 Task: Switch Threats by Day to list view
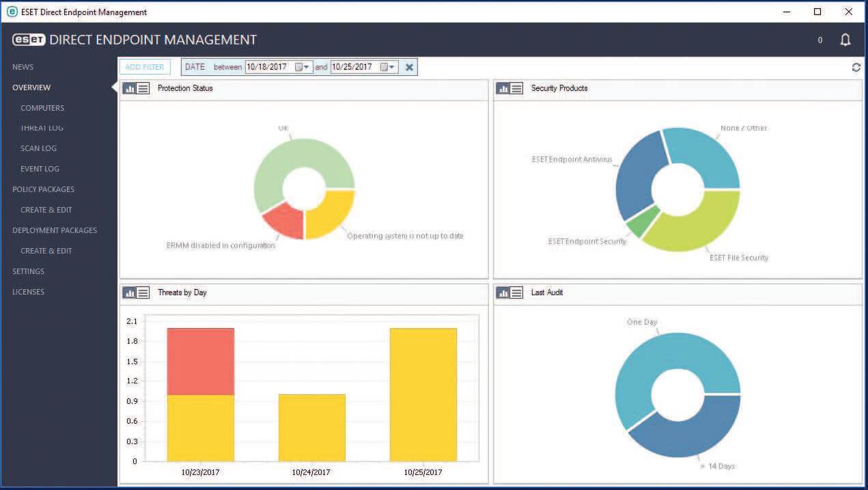point(143,292)
